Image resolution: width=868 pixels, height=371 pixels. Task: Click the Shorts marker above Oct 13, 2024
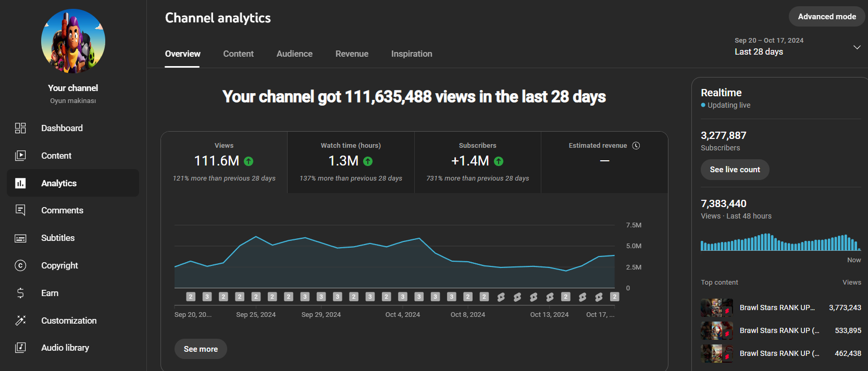click(x=550, y=297)
